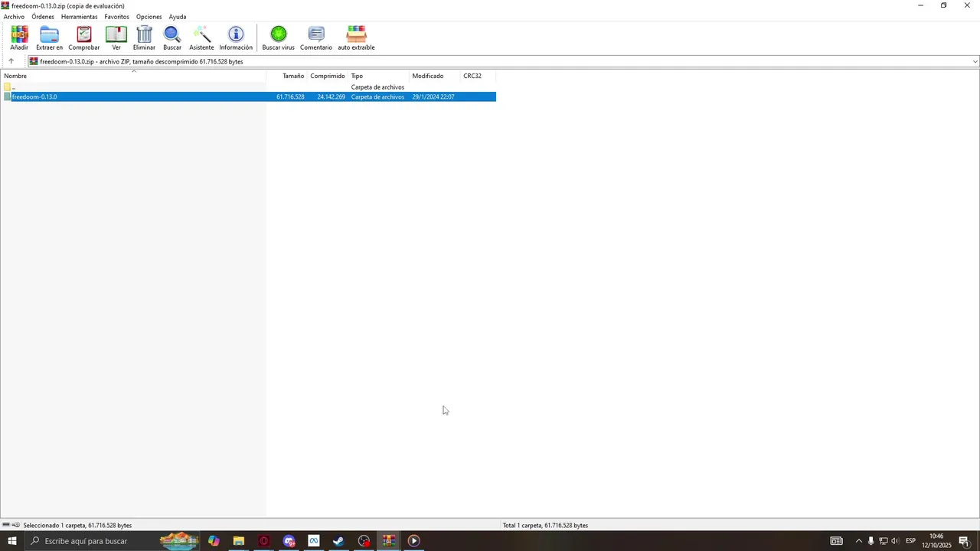Viewport: 980px width, 551px height.
Task: Show archive Información
Action: coord(236,38)
